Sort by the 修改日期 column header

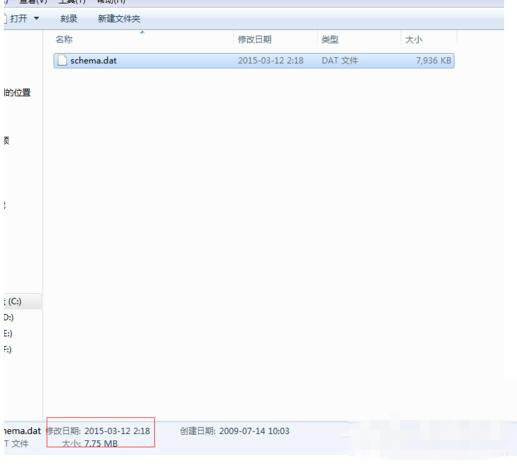254,40
